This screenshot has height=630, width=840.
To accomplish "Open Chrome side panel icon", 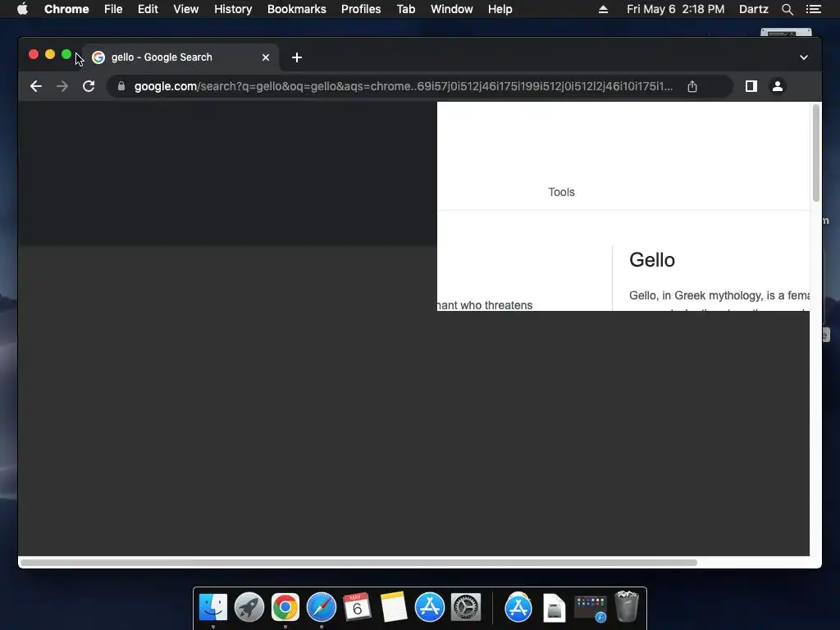I will (751, 86).
